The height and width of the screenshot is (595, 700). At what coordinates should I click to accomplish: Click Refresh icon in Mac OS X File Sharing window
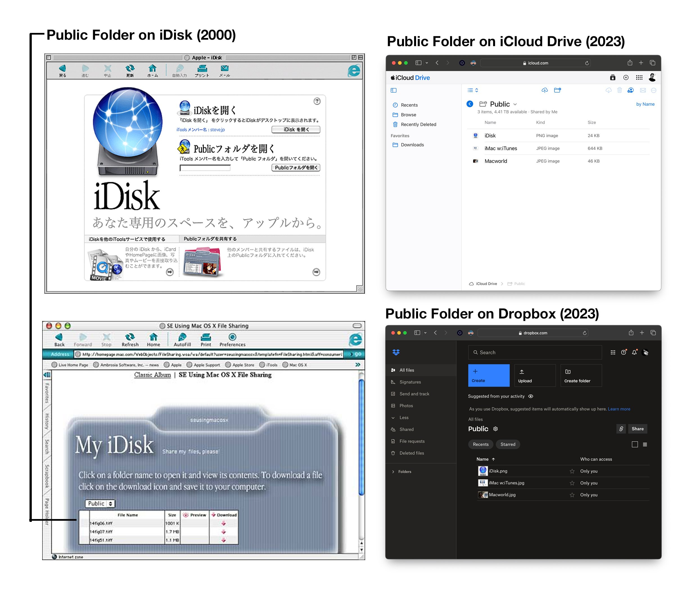(x=130, y=340)
